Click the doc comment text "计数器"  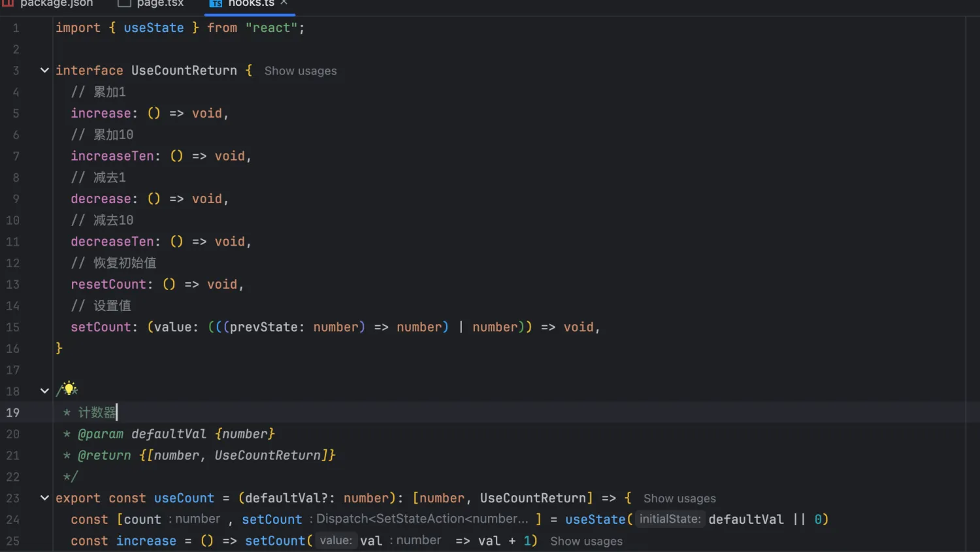(x=97, y=413)
